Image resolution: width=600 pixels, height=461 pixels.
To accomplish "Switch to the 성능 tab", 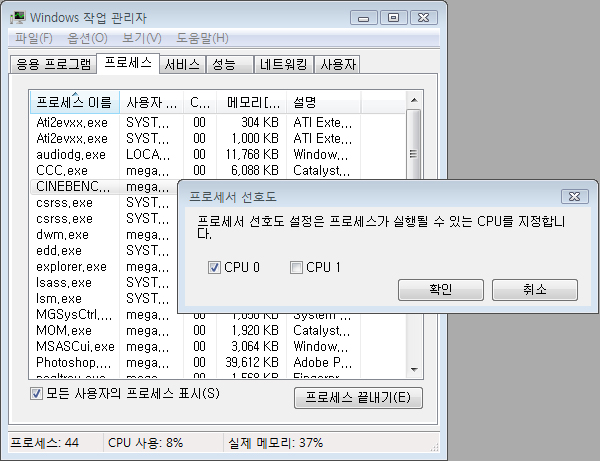I will [x=230, y=64].
